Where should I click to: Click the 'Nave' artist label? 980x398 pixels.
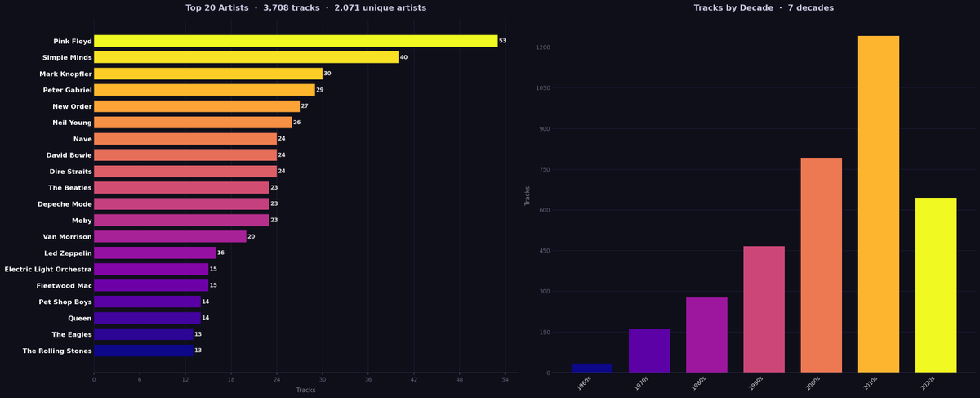click(x=82, y=139)
